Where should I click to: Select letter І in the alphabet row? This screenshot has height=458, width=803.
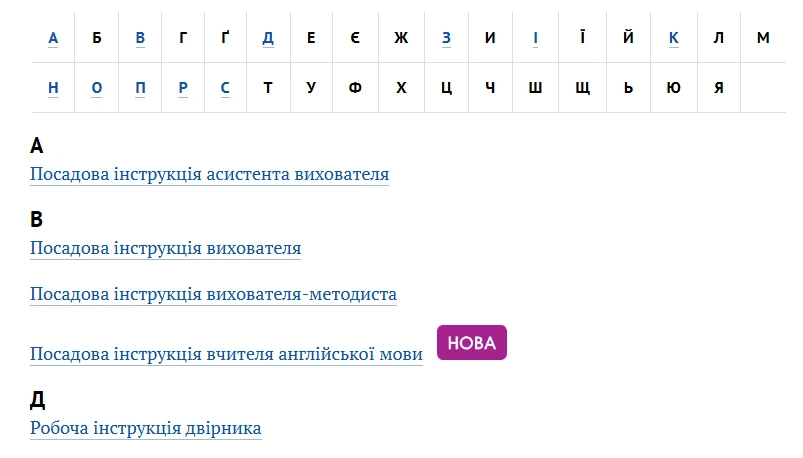point(535,38)
